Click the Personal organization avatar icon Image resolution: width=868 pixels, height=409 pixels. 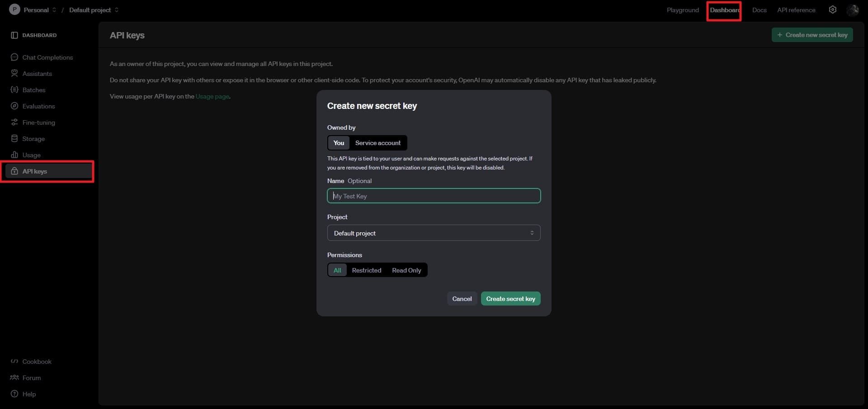point(14,9)
